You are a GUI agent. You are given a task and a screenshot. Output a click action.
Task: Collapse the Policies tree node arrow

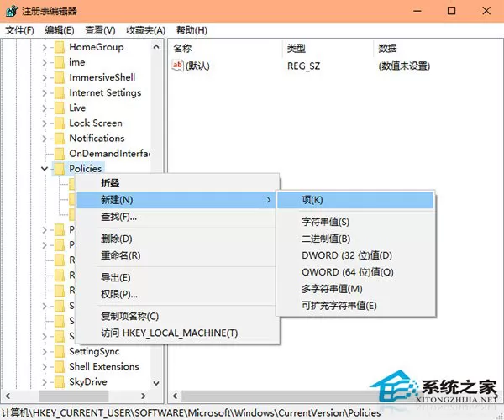tap(45, 168)
